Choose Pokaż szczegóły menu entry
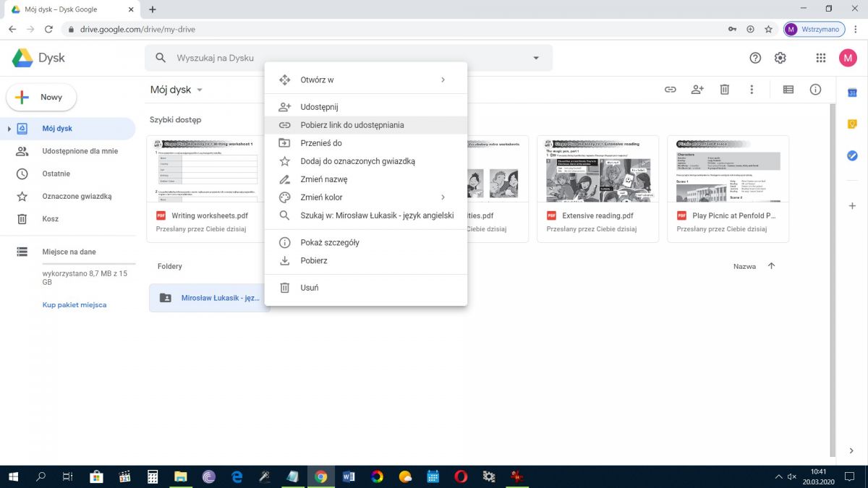 [366, 242]
